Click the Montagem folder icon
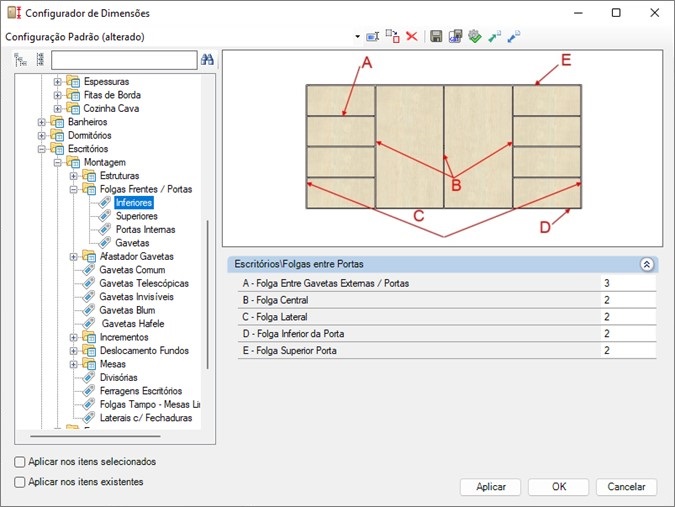675x507 pixels. coord(73,162)
